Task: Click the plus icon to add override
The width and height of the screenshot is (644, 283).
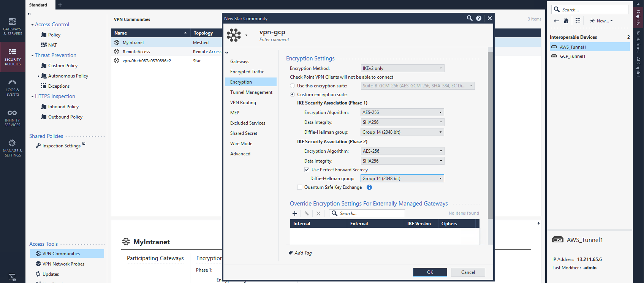Action: coord(295,213)
